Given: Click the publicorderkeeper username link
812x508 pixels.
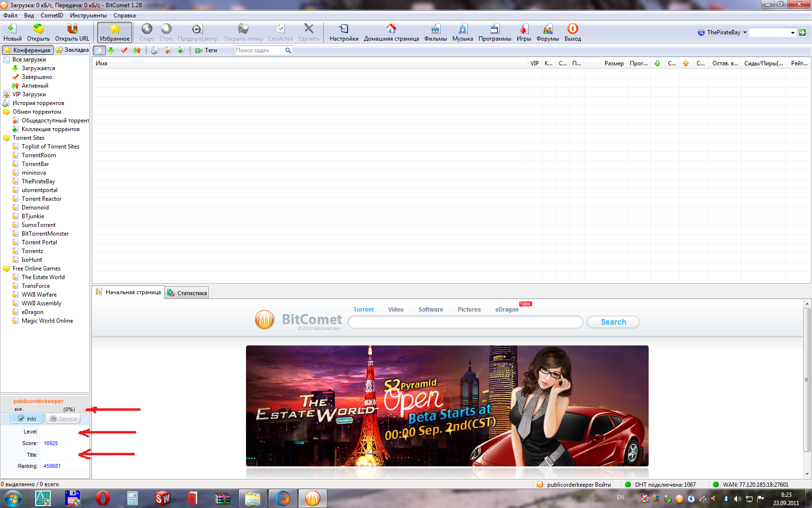Looking at the screenshot, I should [x=39, y=401].
